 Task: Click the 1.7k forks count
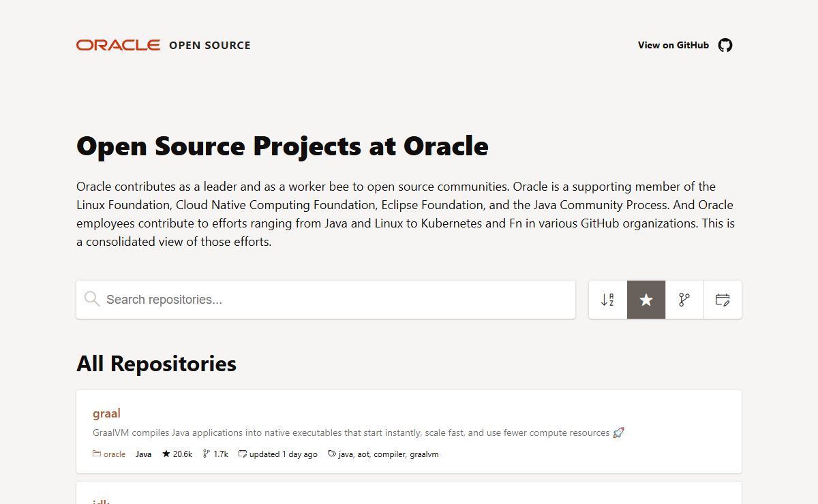pyautogui.click(x=221, y=454)
